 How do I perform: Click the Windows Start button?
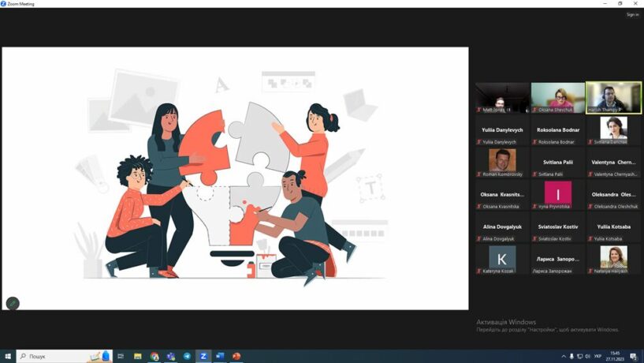tap(8, 357)
